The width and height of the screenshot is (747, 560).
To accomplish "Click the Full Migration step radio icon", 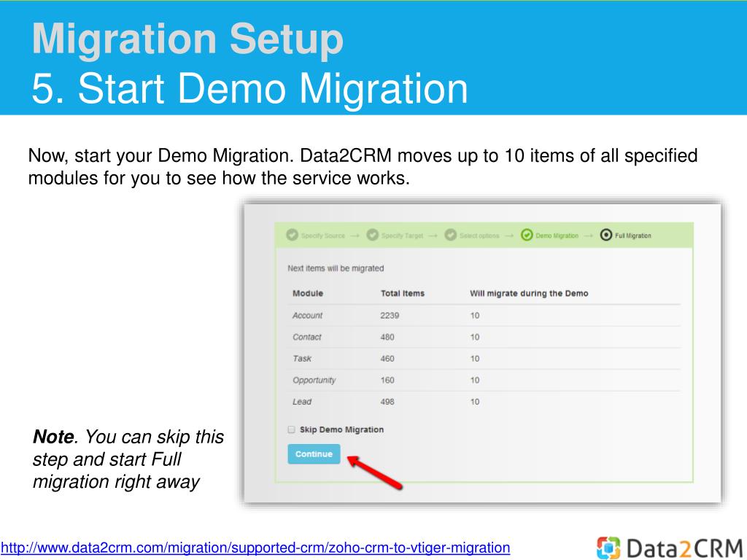I will [x=606, y=235].
